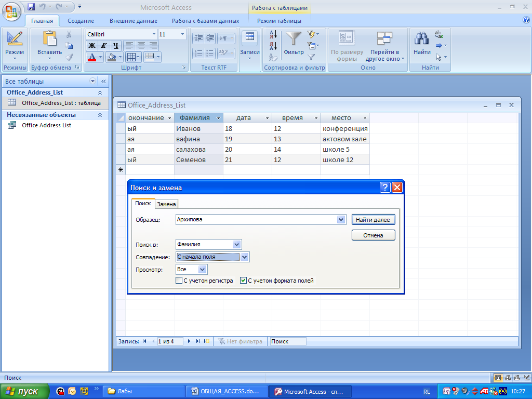Open the Режим таблицы tab
Image resolution: width=532 pixels, height=399 pixels.
pyautogui.click(x=279, y=21)
